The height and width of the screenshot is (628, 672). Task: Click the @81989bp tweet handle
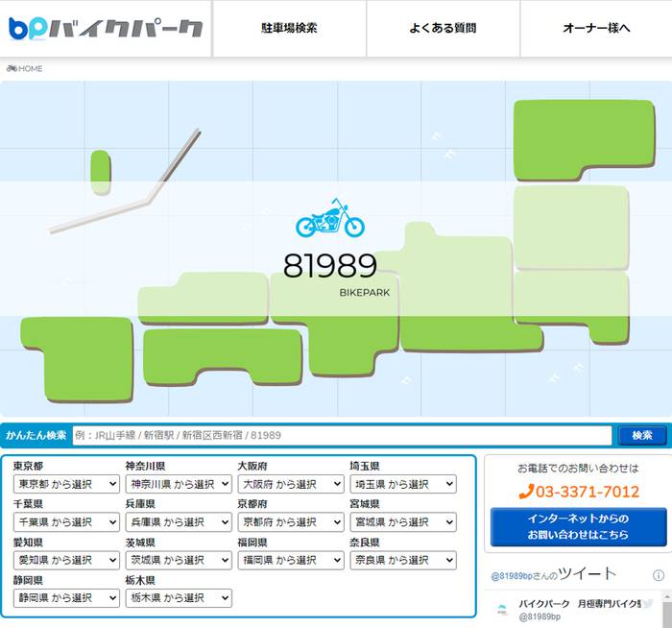click(x=540, y=616)
